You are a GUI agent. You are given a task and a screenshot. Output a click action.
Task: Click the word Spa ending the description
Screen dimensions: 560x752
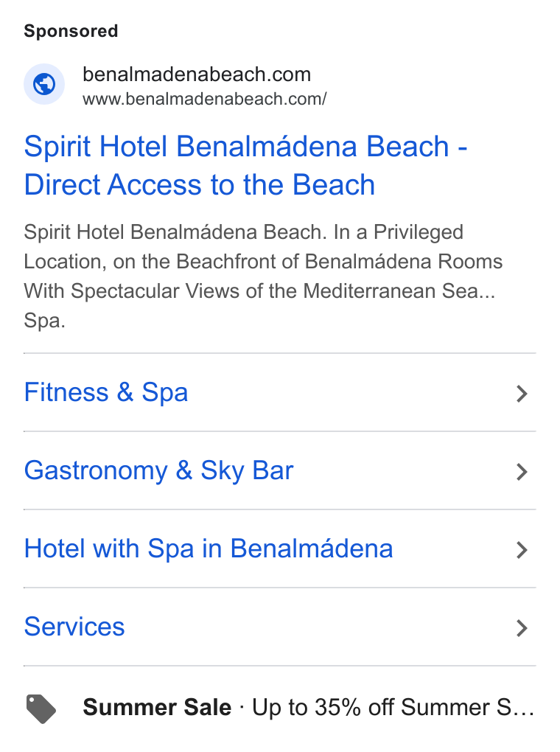45,321
